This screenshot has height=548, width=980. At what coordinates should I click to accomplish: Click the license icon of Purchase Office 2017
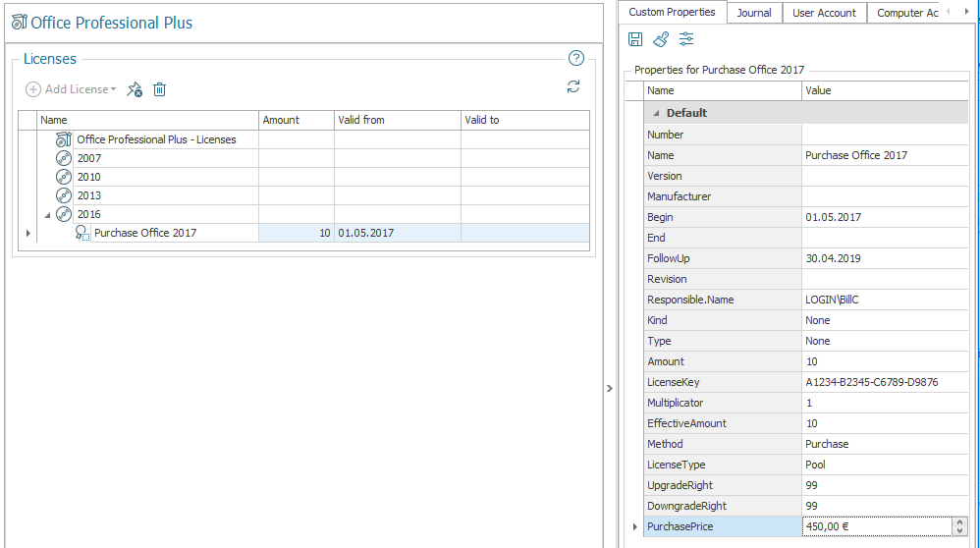tap(82, 233)
